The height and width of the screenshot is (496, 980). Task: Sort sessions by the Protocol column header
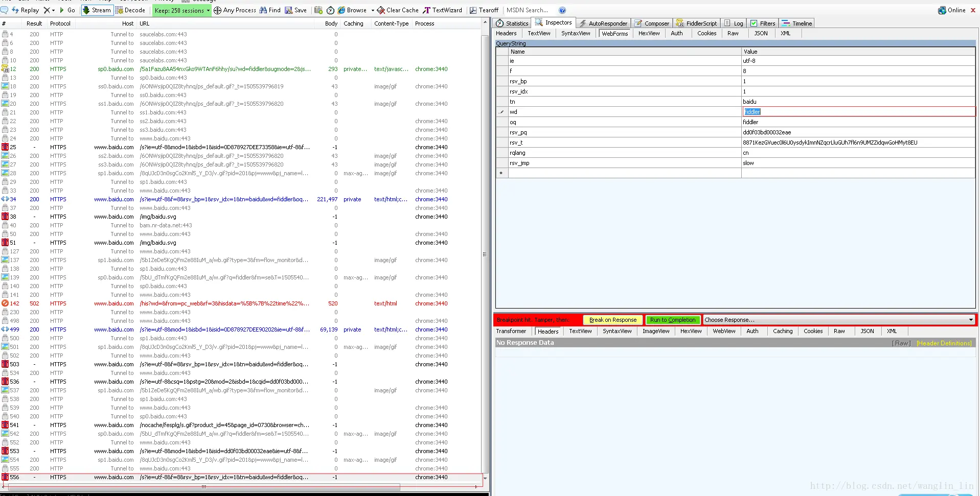tap(60, 23)
